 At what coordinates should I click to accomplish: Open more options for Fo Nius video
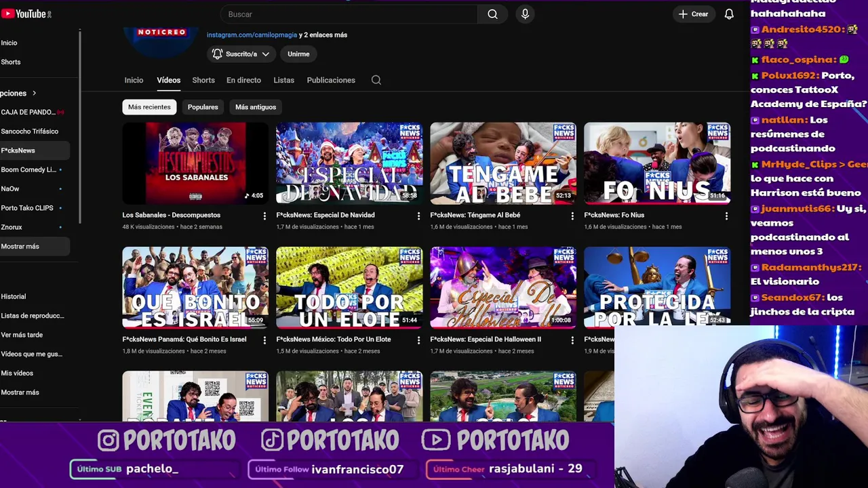pos(726,216)
